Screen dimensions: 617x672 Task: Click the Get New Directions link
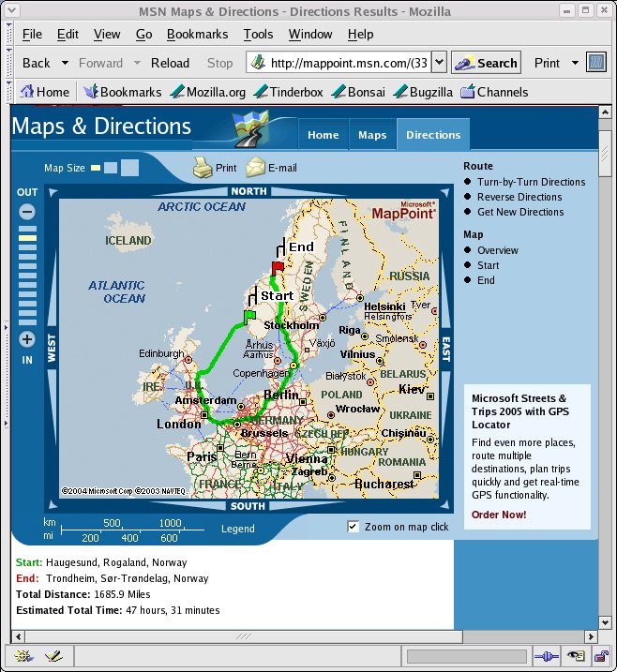pyautogui.click(x=520, y=212)
